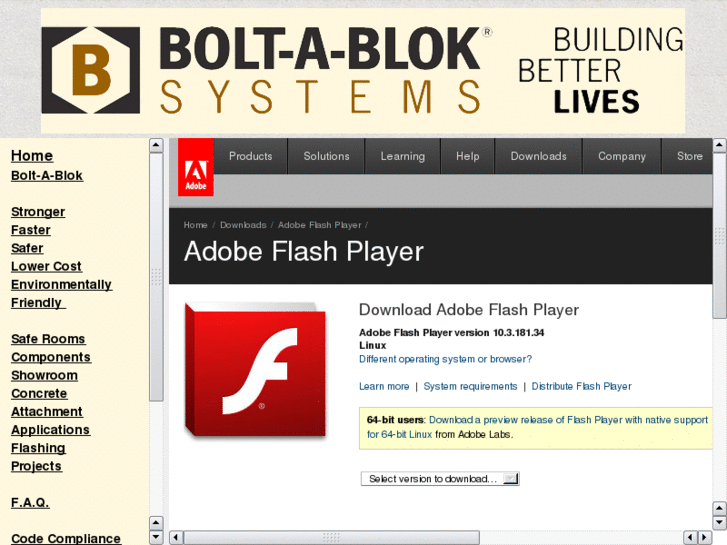Expand the Select version to download dropdown
Image resolution: width=727 pixels, height=545 pixels.
click(x=440, y=479)
